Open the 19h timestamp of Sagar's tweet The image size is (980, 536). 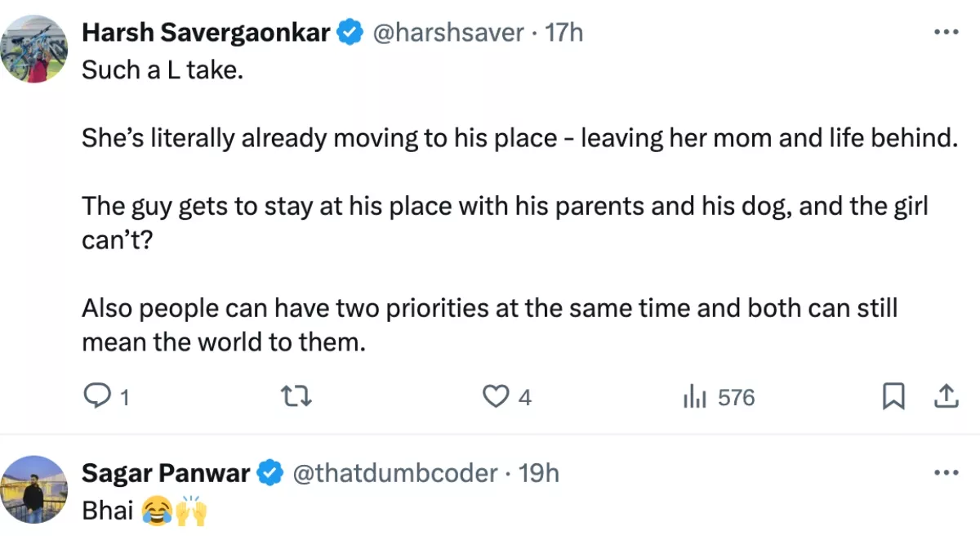pyautogui.click(x=540, y=473)
